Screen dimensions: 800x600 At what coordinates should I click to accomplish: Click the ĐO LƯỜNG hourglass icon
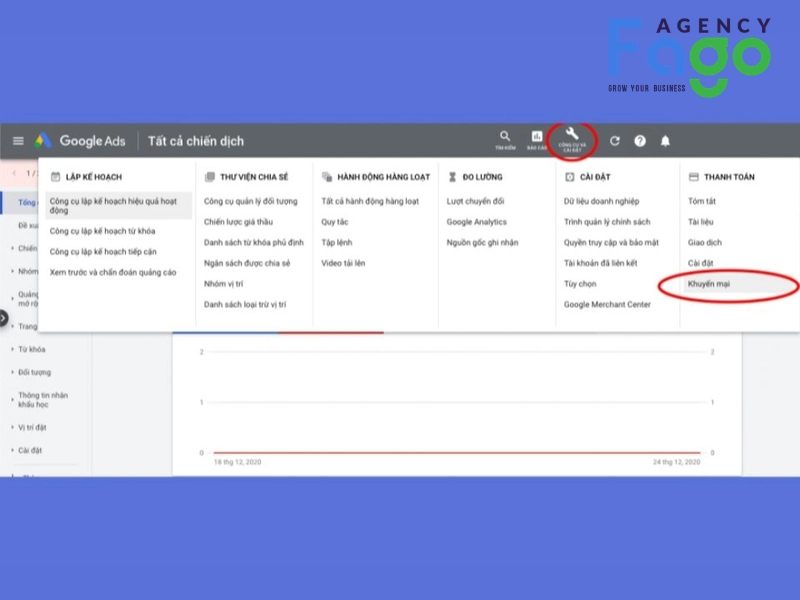[452, 177]
